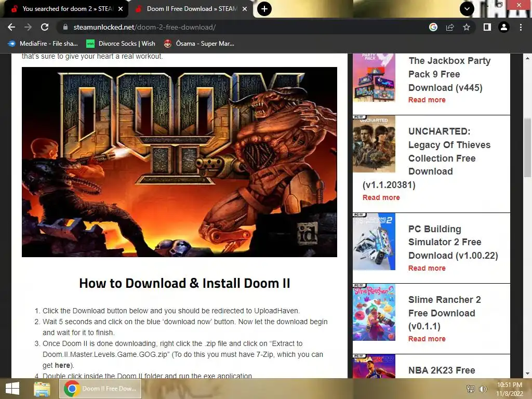This screenshot has width=532, height=399.
Task: Select Chrome 'Doom II Free Dow...' taskbar button
Action: (x=100, y=389)
